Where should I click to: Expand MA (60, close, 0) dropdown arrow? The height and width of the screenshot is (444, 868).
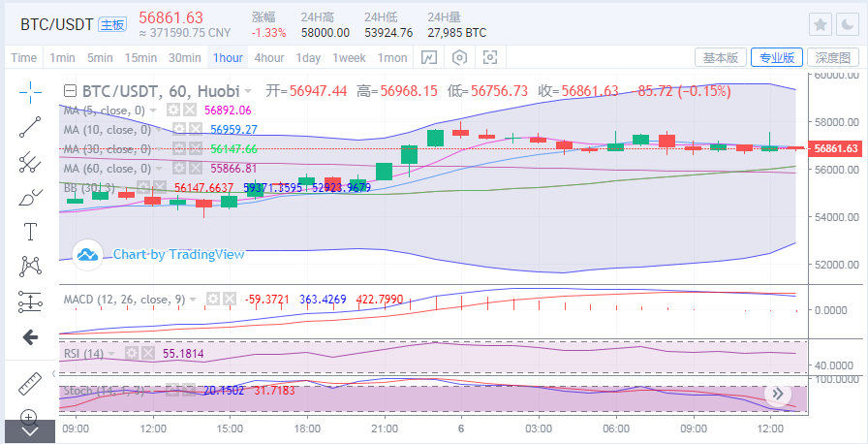160,169
